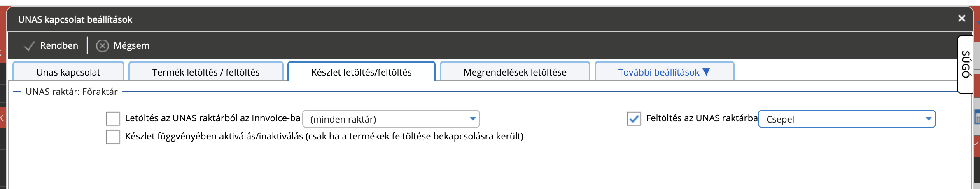980x189 pixels.
Task: Uncheck Feltöltés az UNAS raktárba checkbox
Action: (x=634, y=119)
